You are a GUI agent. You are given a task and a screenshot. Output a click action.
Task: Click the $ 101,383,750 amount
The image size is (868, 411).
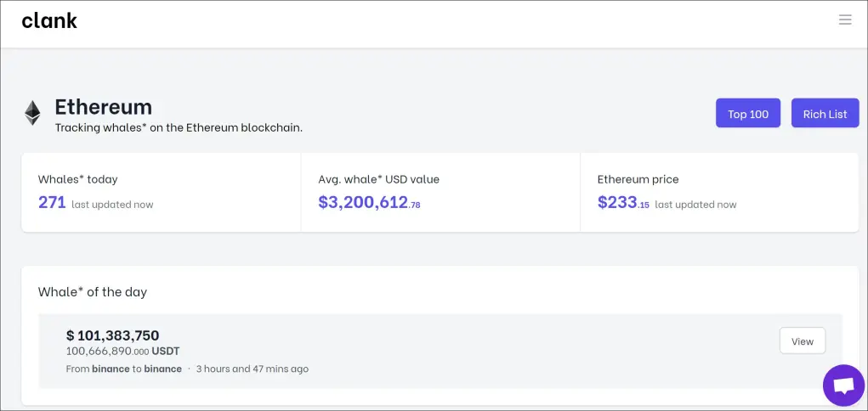(x=112, y=335)
